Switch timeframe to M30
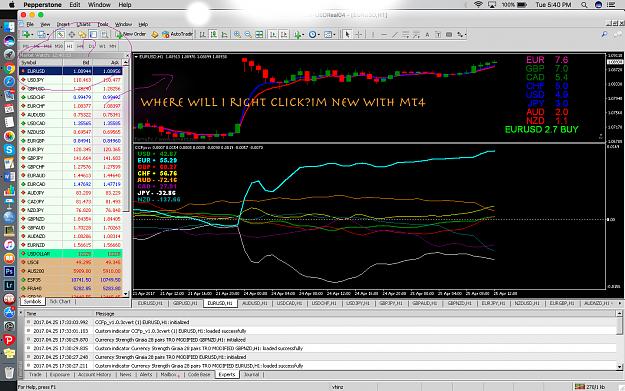Screen dimensions: 625x391 (59, 46)
